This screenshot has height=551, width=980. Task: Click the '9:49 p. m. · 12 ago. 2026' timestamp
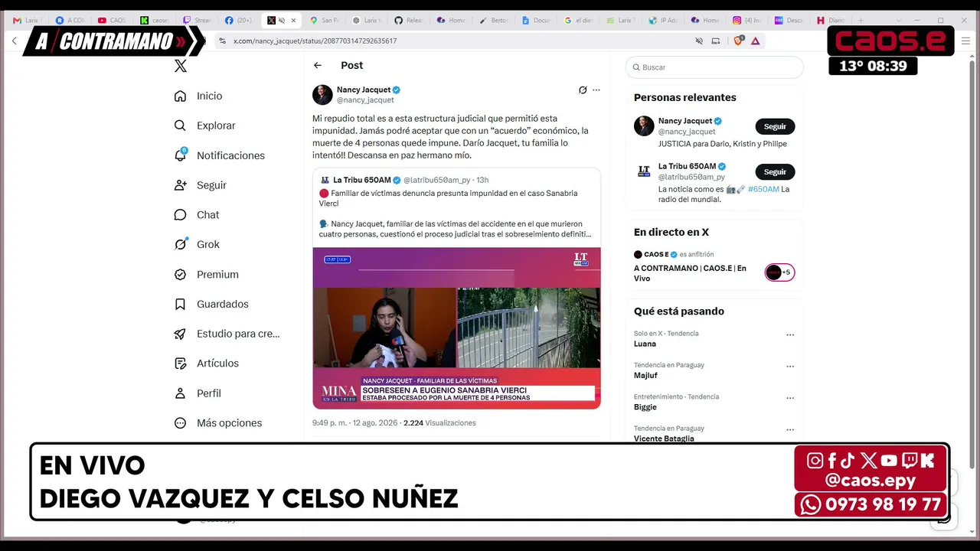[x=355, y=423]
